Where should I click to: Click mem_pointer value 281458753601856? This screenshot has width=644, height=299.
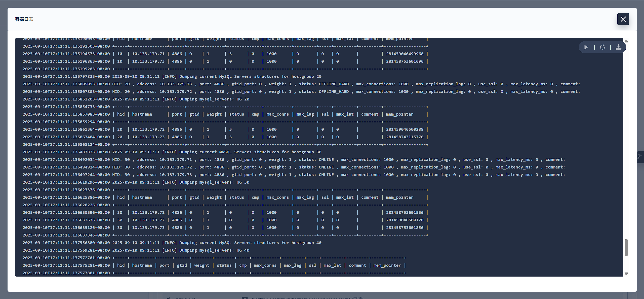click(405, 227)
